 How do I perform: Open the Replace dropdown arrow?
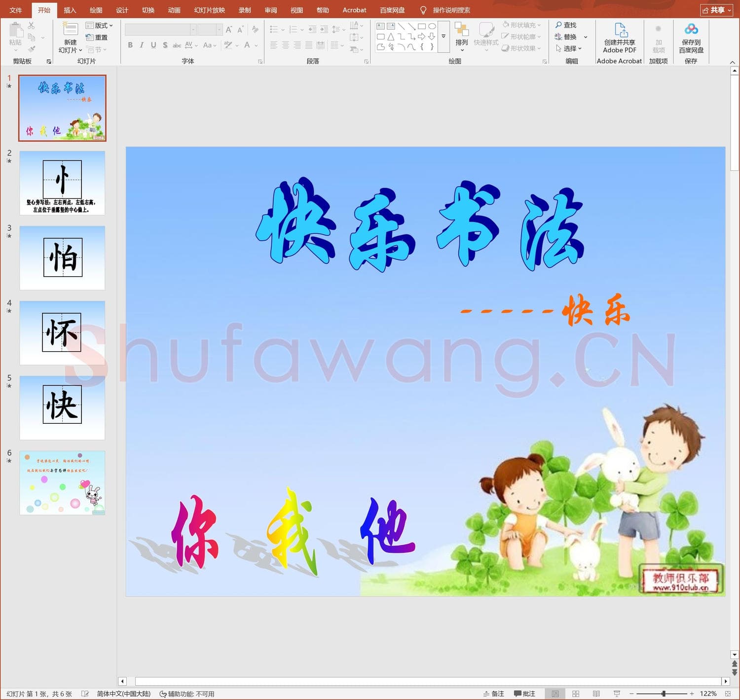[x=586, y=37]
